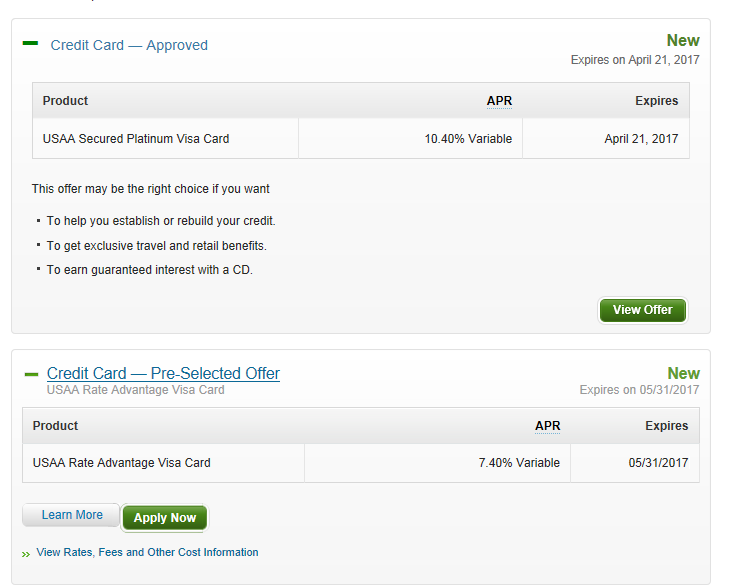
Task: Click the New label on Pre-Selected offer
Action: [x=683, y=373]
